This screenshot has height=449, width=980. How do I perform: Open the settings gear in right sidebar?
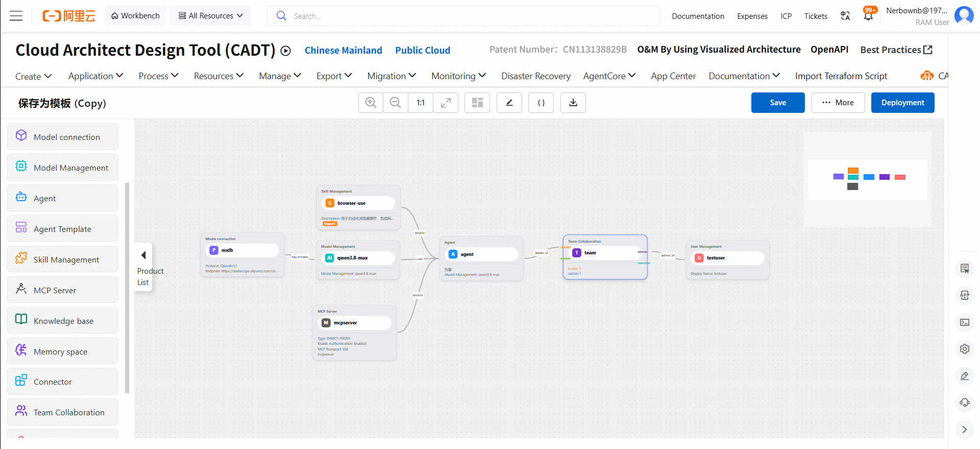[965, 349]
